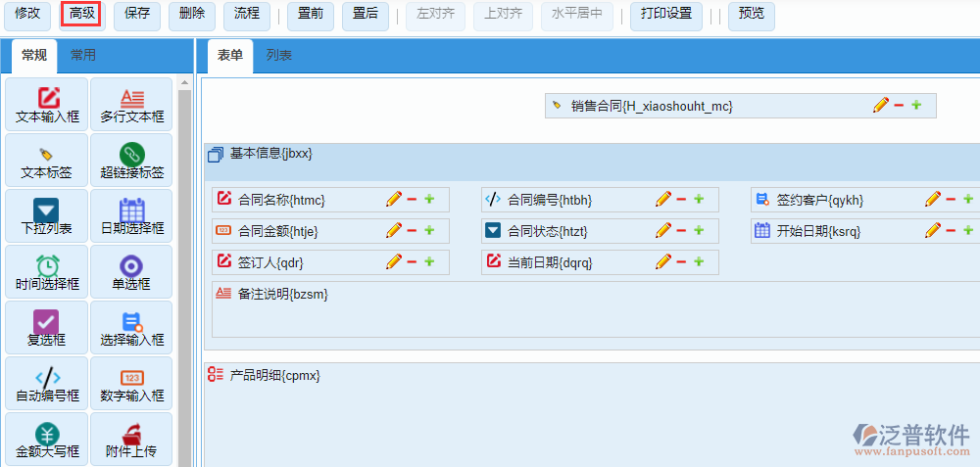Select the 文本输入框 text input widget
Viewport: 980px width, 467px height.
pos(47,106)
